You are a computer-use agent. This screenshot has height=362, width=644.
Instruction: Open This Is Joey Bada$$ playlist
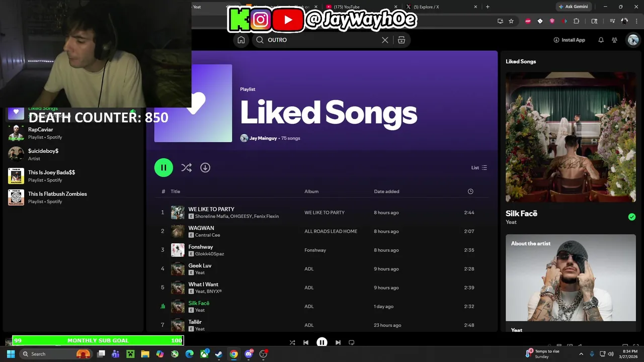tap(73, 176)
